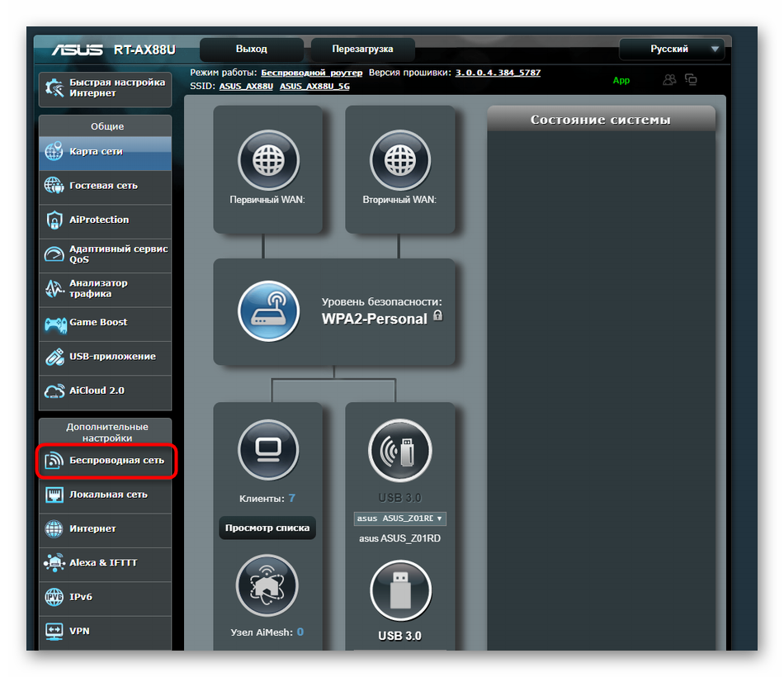Click the lower USB 3.0 drive icon
Viewport: 784px width, 677px height.
coord(399,589)
